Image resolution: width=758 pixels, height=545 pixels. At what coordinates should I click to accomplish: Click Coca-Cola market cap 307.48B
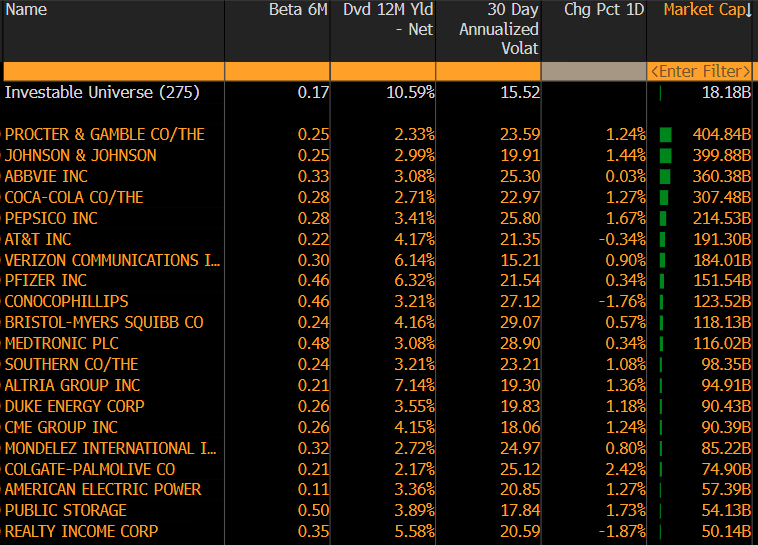pyautogui.click(x=722, y=197)
